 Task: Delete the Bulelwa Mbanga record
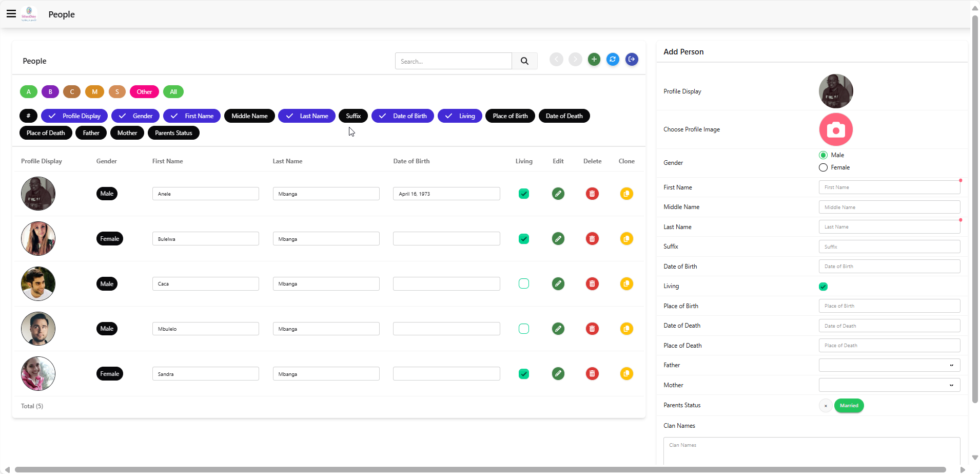coord(592,239)
